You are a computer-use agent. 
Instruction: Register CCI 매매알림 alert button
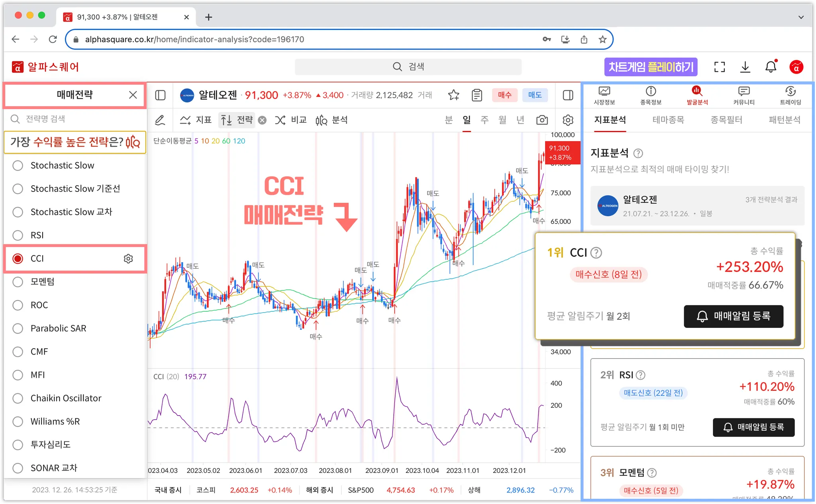[733, 316]
